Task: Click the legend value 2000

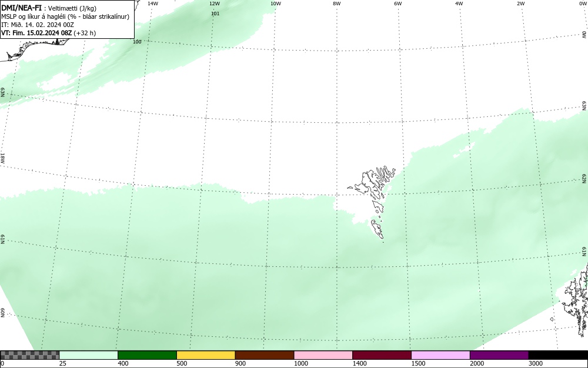Action: (477, 363)
